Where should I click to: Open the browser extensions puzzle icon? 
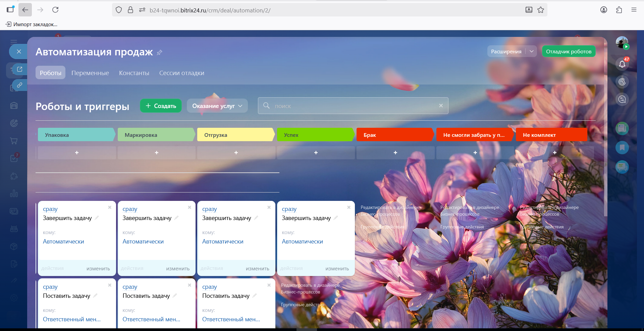click(619, 10)
